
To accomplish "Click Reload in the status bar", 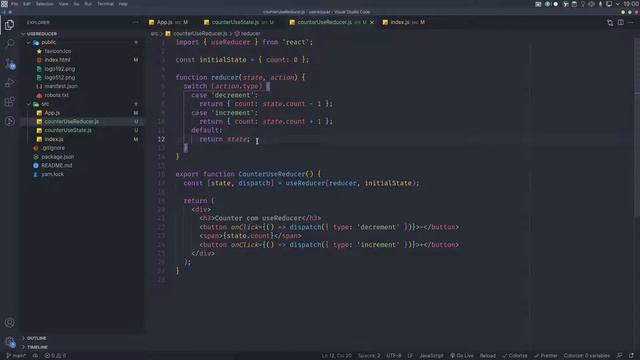I will [x=487, y=356].
